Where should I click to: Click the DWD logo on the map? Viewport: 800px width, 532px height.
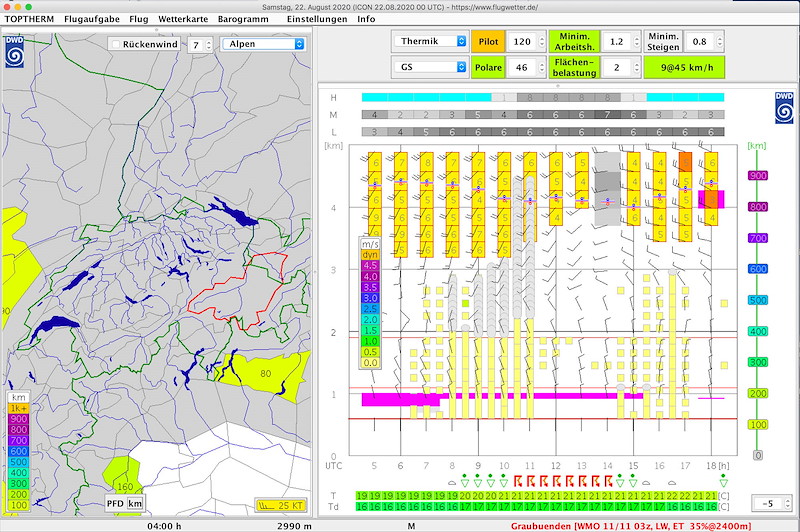click(x=16, y=53)
